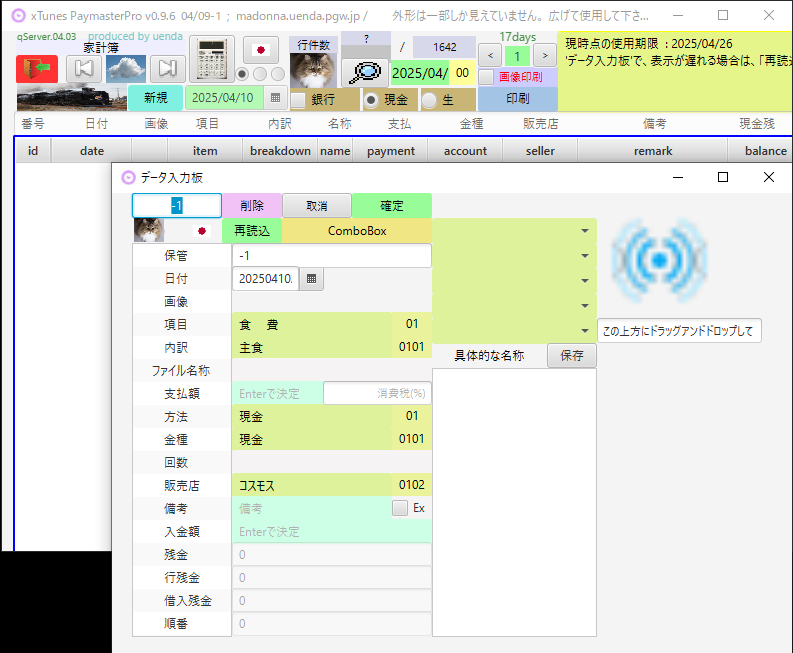Open calendar icon beside 日付 field

(x=311, y=279)
